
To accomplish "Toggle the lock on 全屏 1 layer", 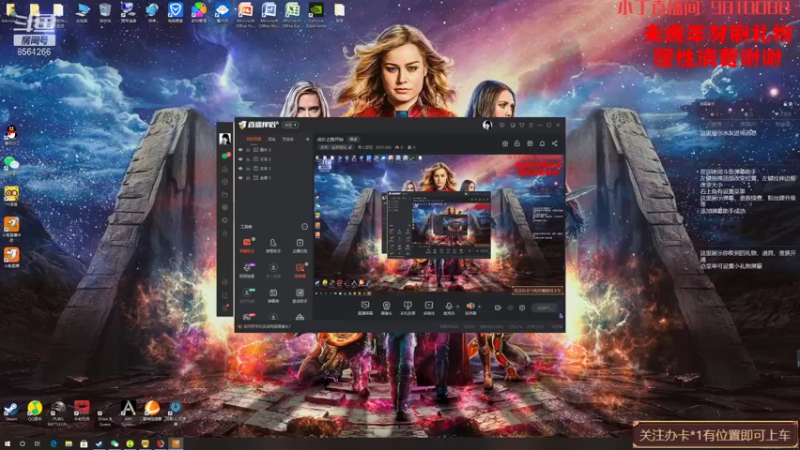I will coord(248,178).
